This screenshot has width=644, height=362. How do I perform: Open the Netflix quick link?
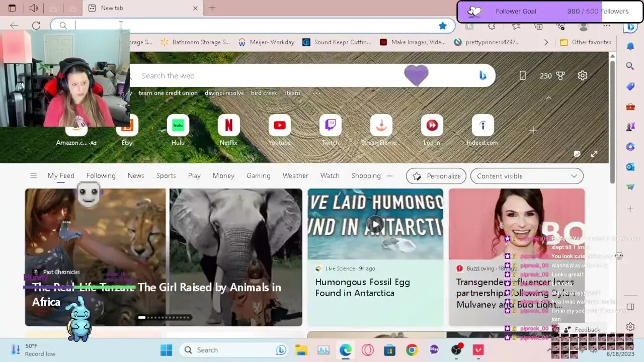(x=228, y=131)
